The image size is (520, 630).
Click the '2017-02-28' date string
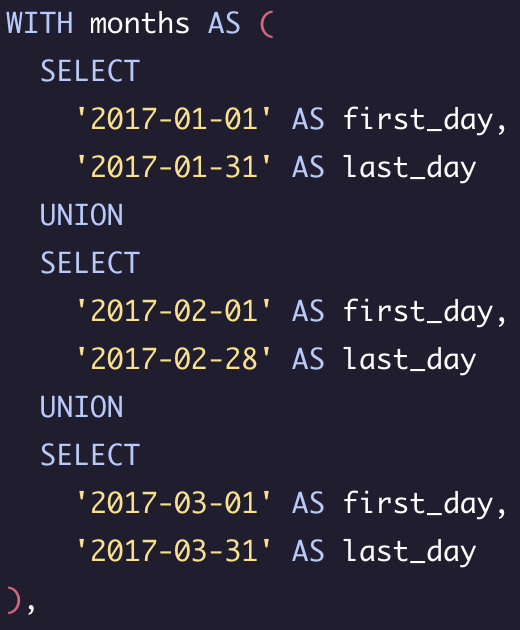(x=174, y=359)
